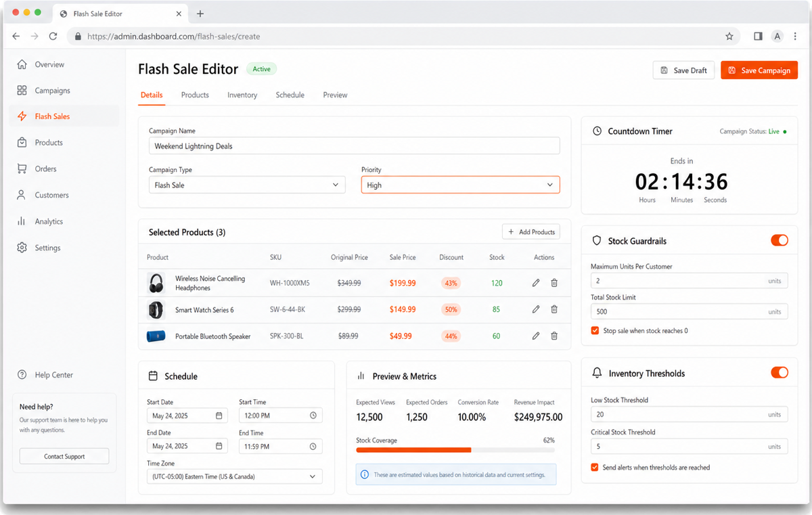Click the Contact Support button

[x=64, y=456]
